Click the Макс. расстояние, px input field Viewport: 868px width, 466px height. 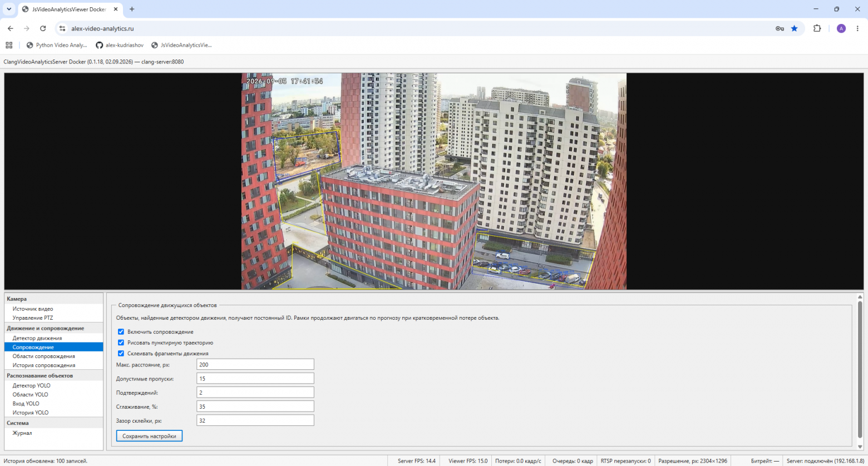[x=255, y=364]
